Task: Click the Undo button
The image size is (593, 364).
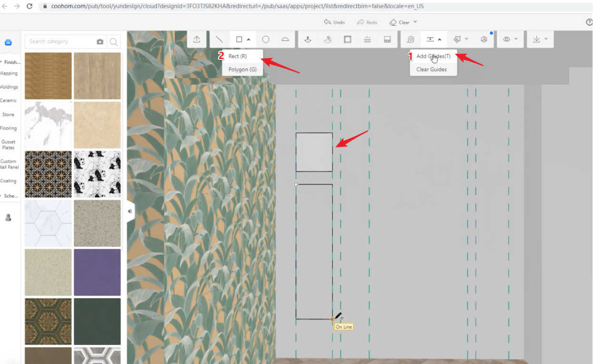Action: [334, 22]
